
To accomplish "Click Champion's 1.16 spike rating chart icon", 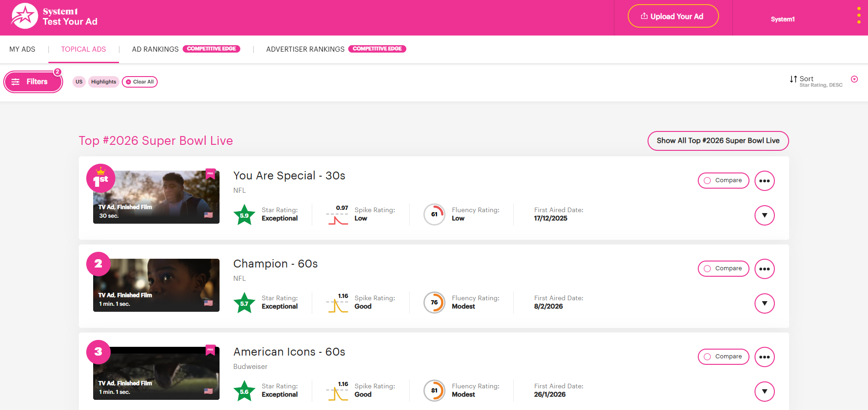I will (x=338, y=303).
